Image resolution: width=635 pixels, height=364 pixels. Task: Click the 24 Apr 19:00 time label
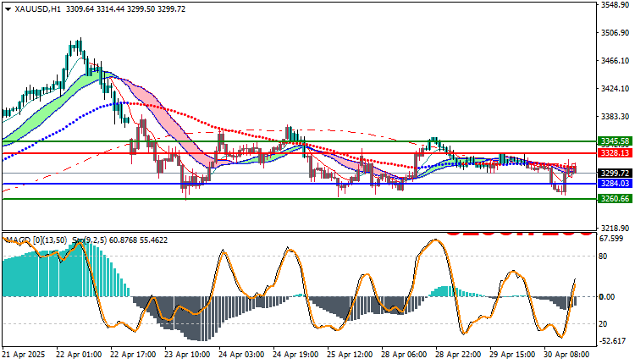point(295,355)
